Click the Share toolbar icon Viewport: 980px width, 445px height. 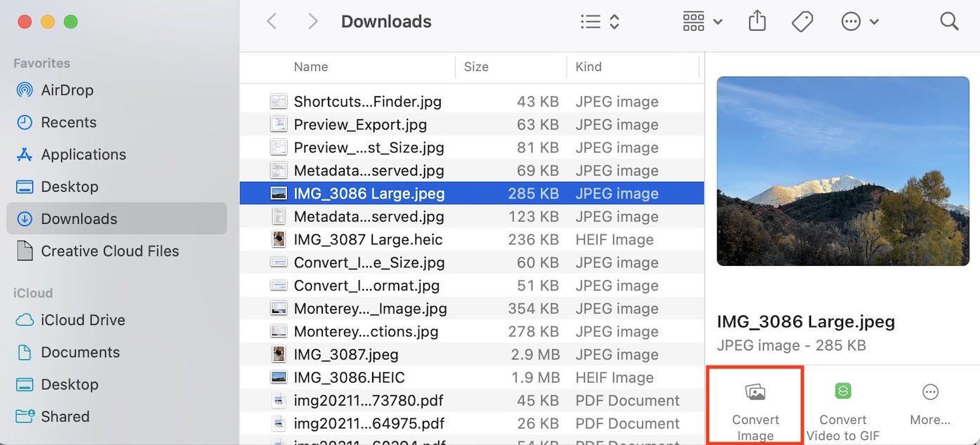tap(757, 22)
